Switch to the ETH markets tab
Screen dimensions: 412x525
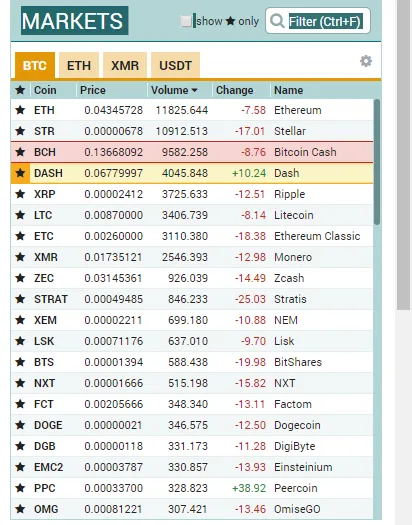coord(79,65)
